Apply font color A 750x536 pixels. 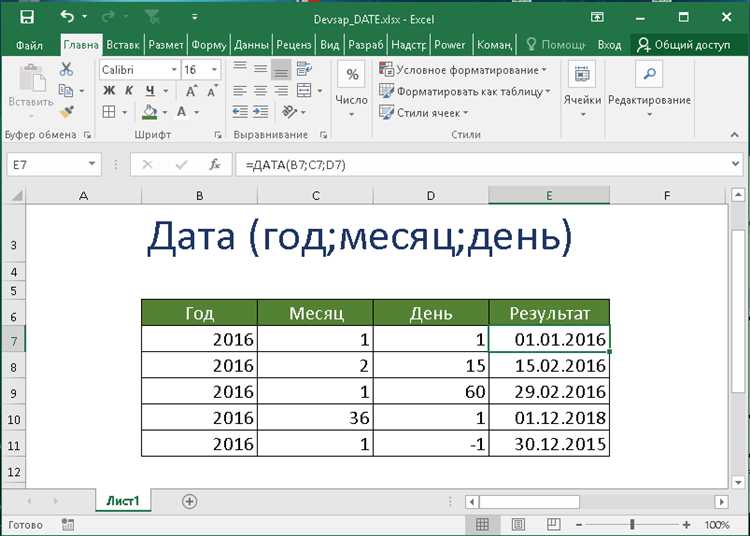tap(181, 112)
